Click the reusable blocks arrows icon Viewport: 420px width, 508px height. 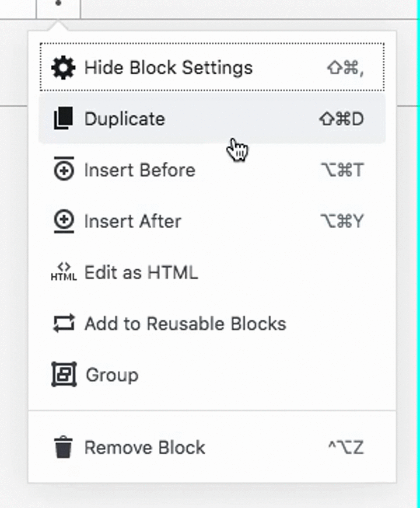[63, 324]
